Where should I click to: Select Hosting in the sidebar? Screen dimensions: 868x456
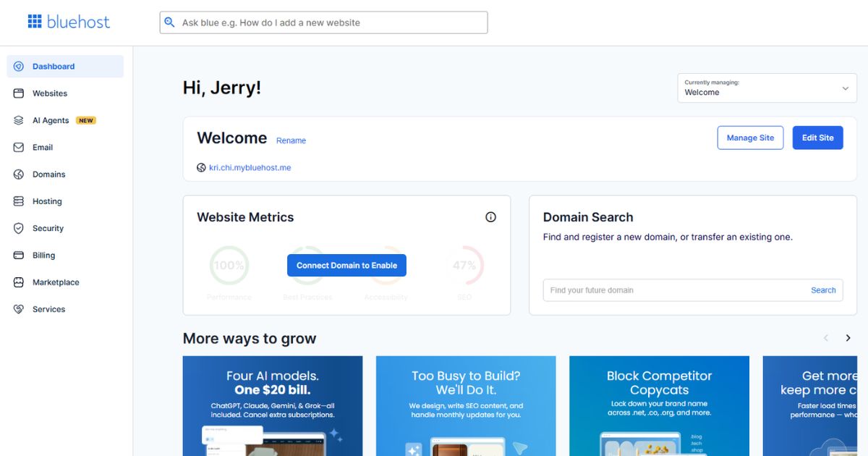[65, 201]
